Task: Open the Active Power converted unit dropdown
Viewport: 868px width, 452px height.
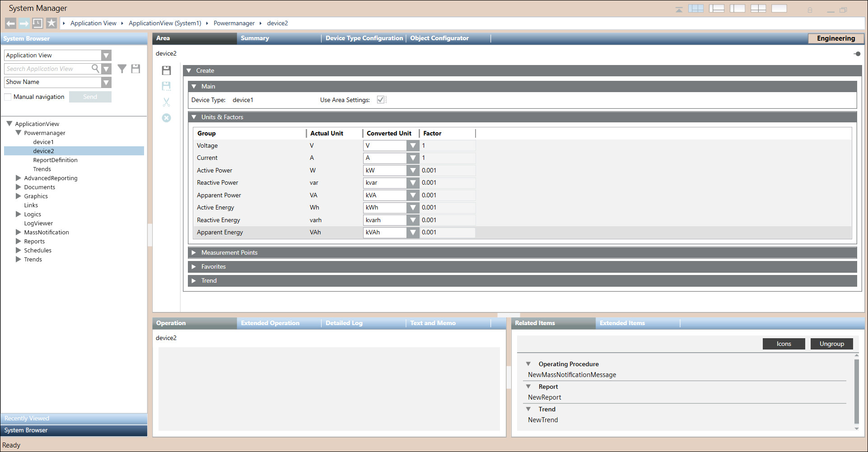Action: 412,171
